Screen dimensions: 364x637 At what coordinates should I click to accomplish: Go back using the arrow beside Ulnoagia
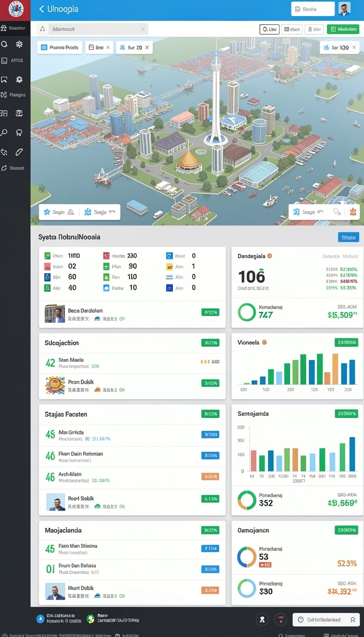[x=41, y=9]
